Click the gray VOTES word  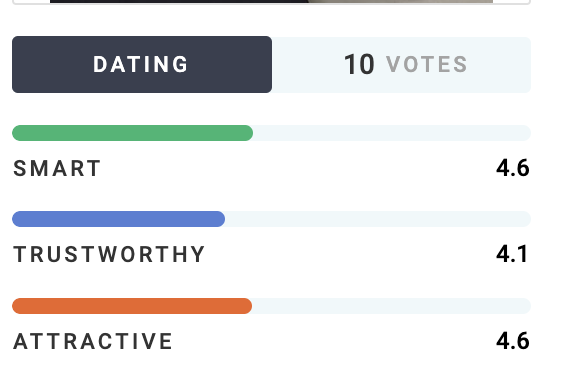tap(427, 65)
